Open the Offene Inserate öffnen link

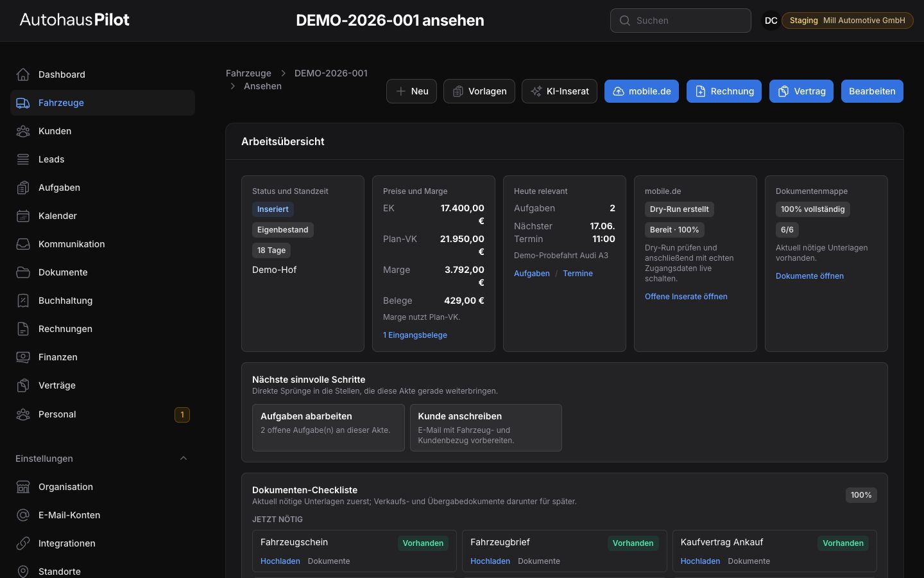(x=686, y=297)
